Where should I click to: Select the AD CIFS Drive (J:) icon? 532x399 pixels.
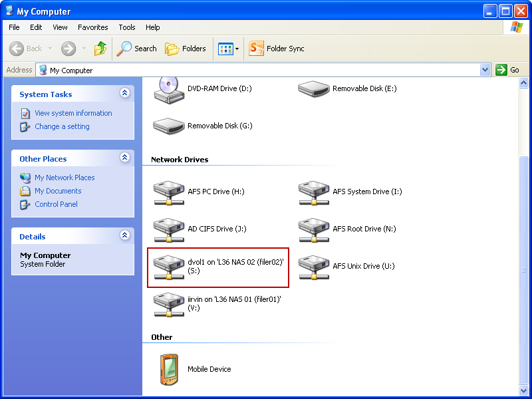coord(169,230)
